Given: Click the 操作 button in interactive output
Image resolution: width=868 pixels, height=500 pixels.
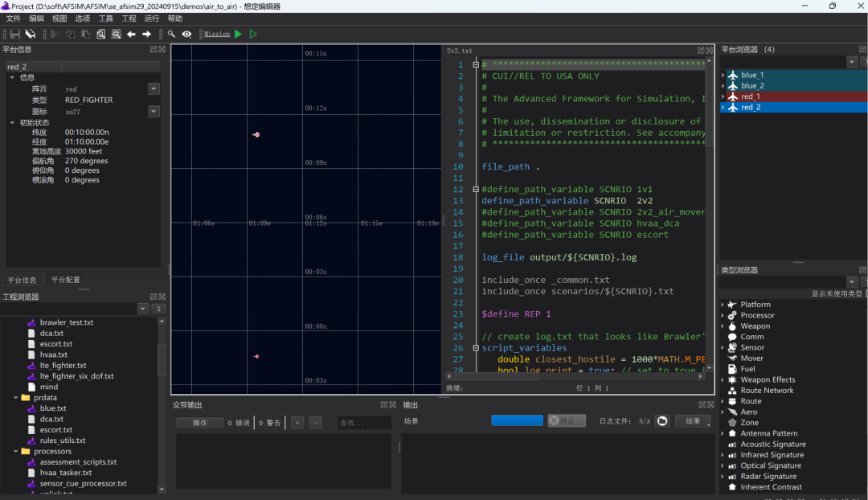Looking at the screenshot, I should coord(200,423).
